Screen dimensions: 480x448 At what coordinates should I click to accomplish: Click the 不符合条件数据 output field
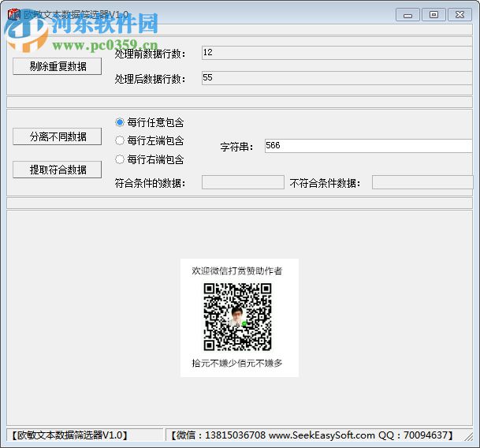pyautogui.click(x=422, y=182)
